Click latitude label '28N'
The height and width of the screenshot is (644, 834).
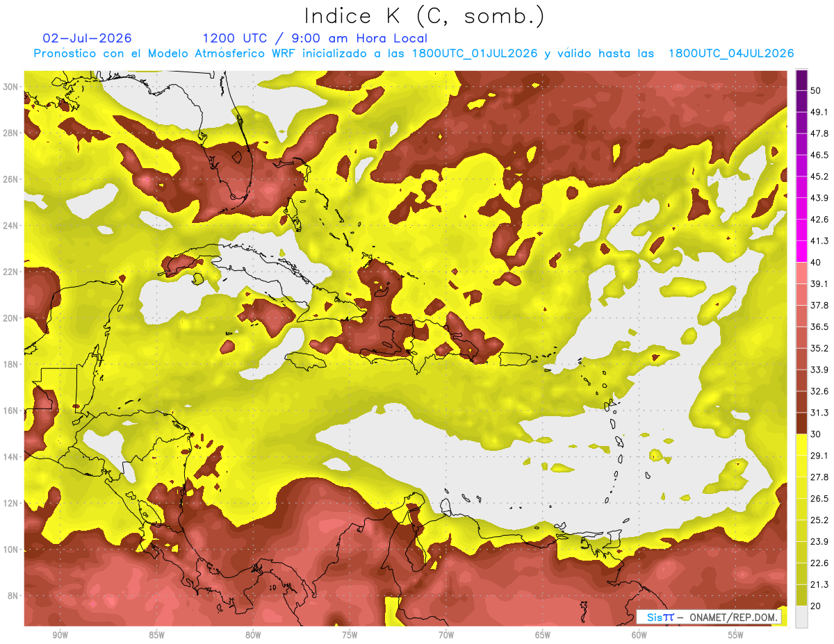(11, 133)
